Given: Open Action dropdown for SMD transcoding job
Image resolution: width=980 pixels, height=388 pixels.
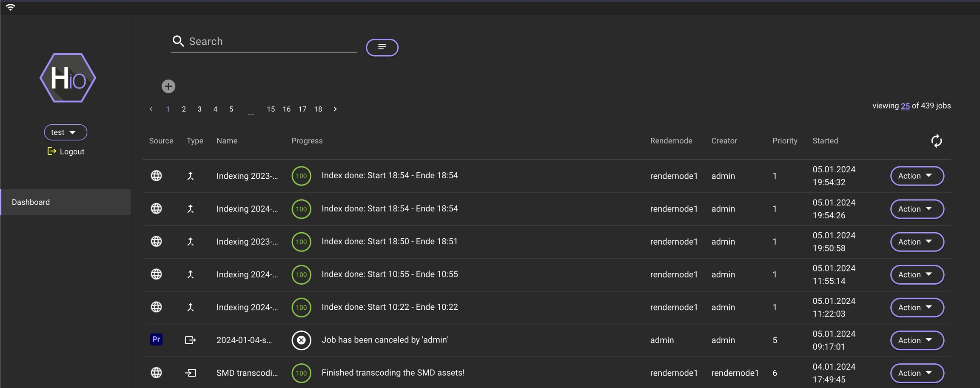Looking at the screenshot, I should pos(917,373).
